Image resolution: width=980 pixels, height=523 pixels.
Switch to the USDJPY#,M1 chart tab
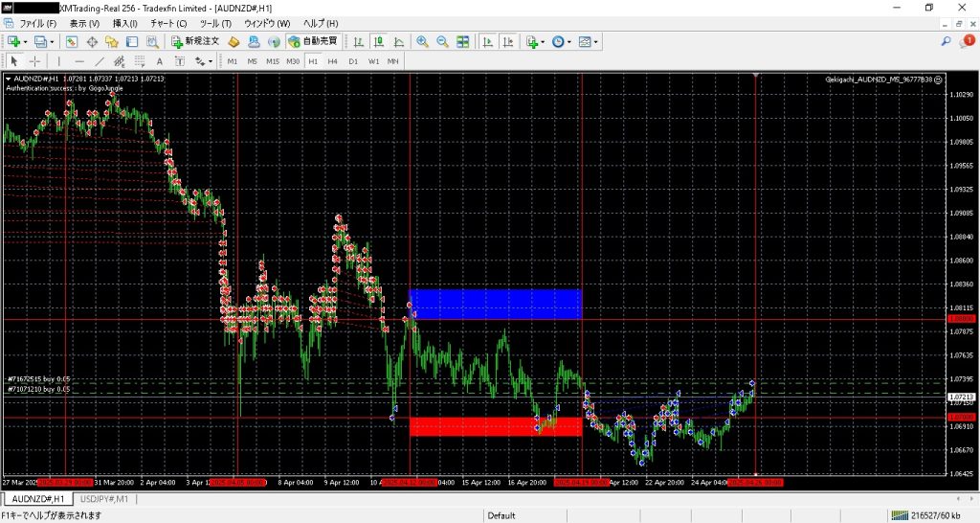pyautogui.click(x=105, y=499)
